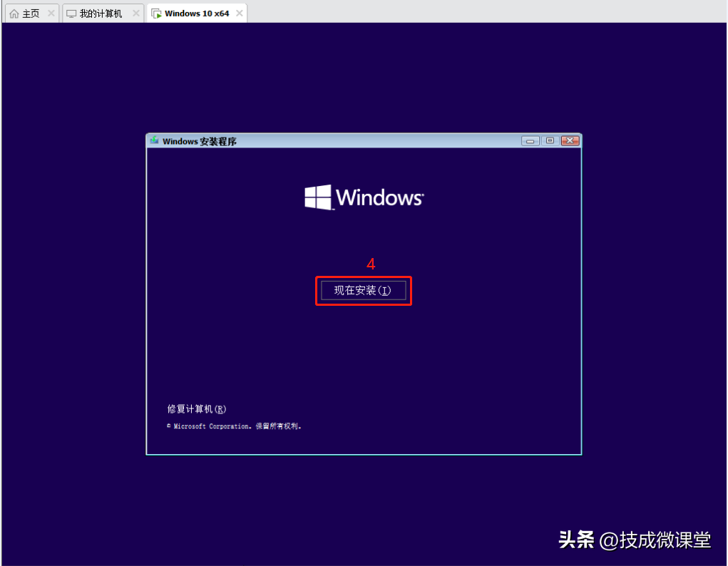Select the Windows 10 x64 tab
This screenshot has height=566, width=728.
tap(197, 14)
